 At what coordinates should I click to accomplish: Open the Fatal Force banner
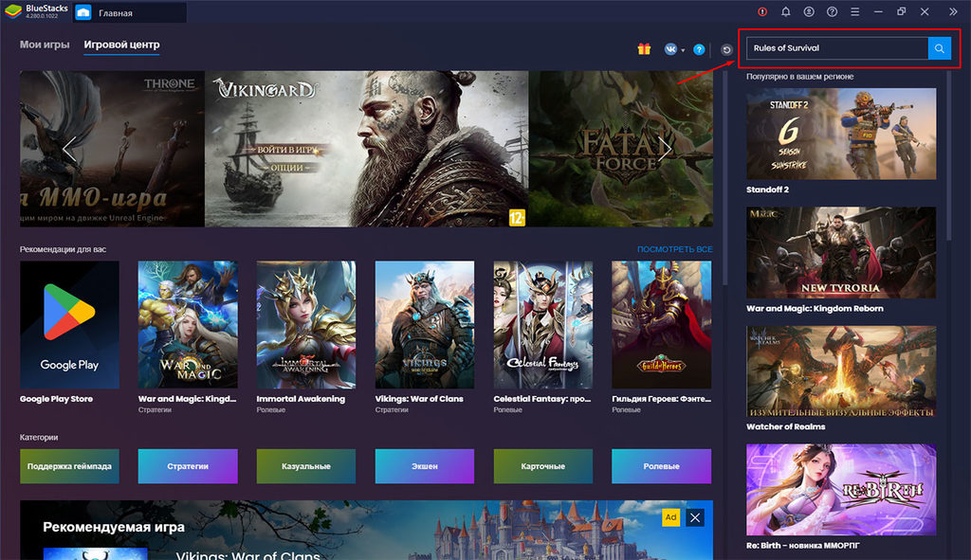(621, 149)
